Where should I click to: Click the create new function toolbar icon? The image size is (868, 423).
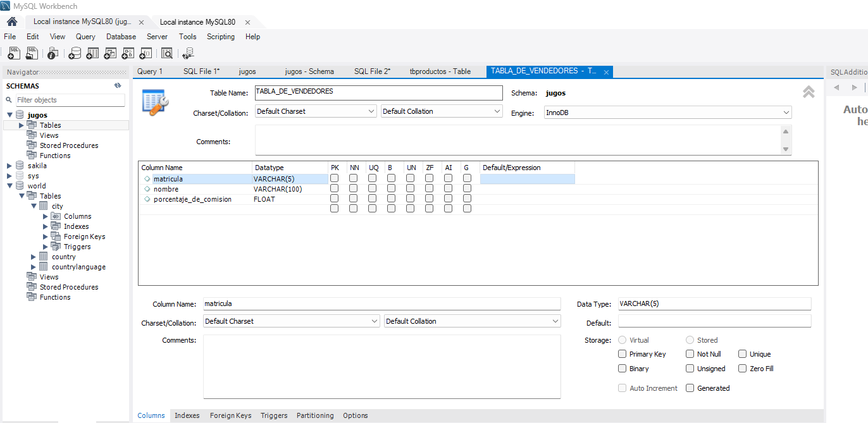coord(146,54)
